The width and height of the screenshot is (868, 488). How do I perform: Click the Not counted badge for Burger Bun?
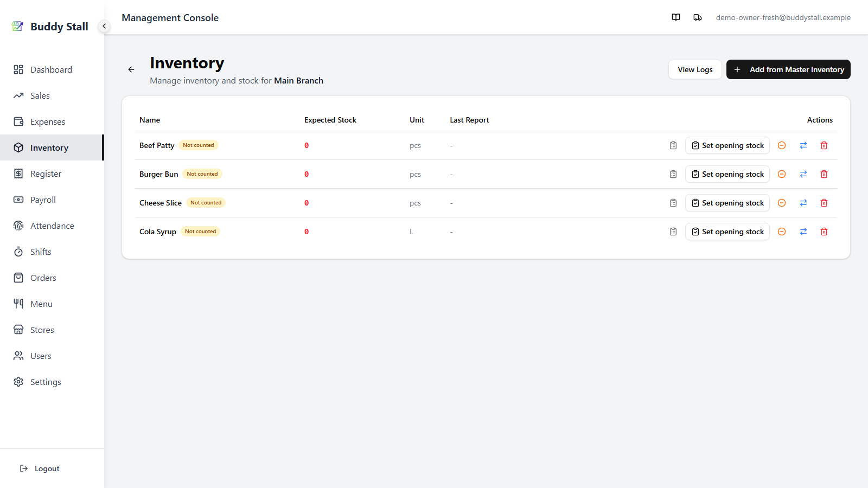click(x=202, y=174)
